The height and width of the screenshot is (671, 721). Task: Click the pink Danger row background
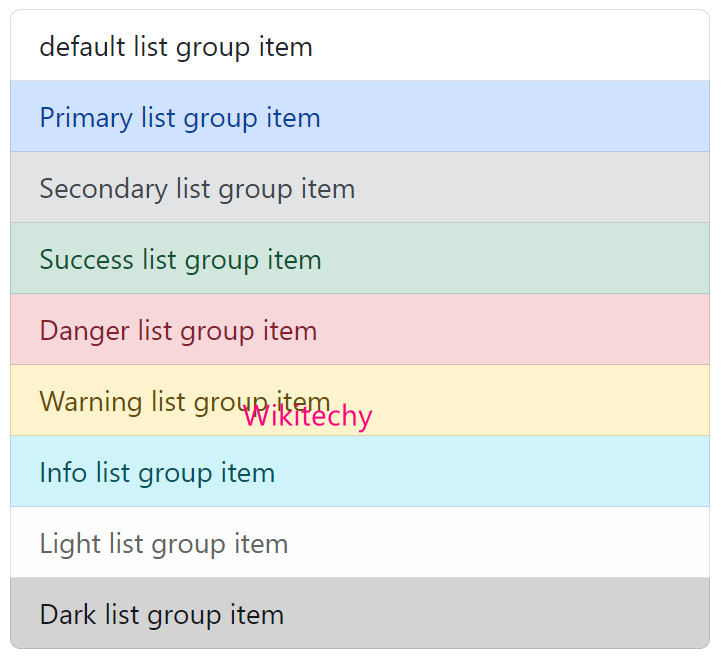click(x=520, y=331)
